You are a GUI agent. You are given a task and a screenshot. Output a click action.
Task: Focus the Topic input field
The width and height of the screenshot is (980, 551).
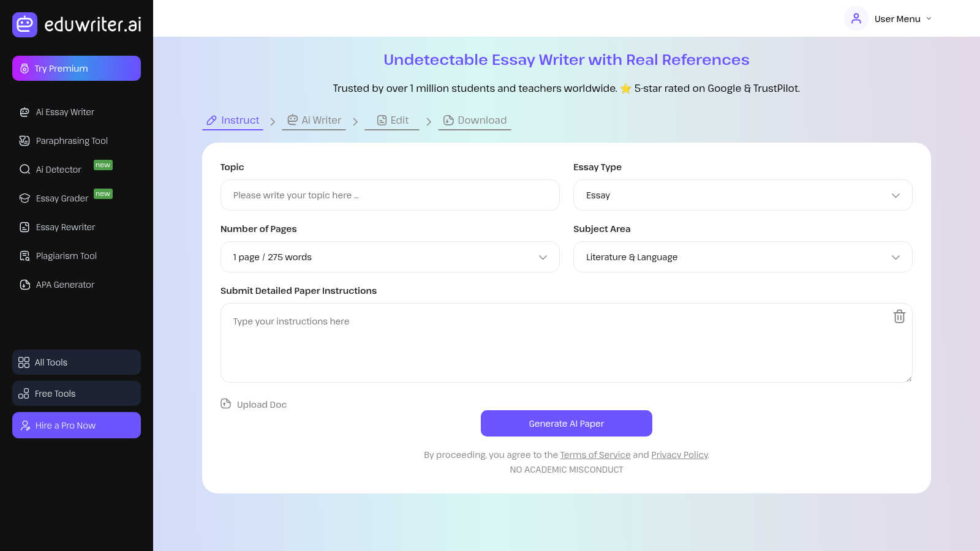390,195
